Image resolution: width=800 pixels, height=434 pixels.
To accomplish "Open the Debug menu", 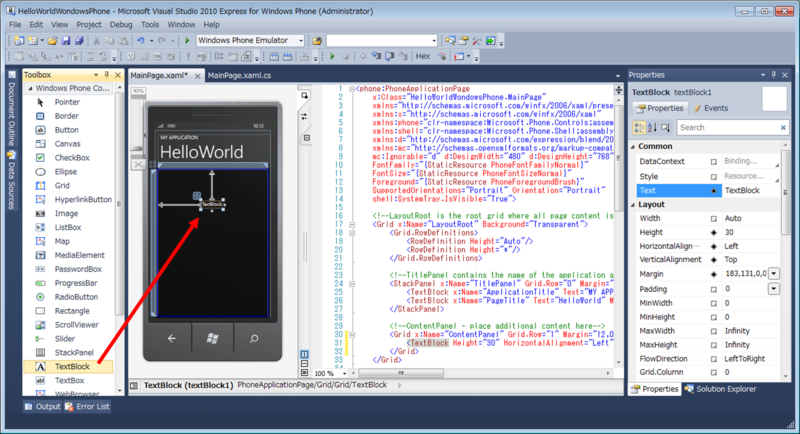I will [x=121, y=24].
